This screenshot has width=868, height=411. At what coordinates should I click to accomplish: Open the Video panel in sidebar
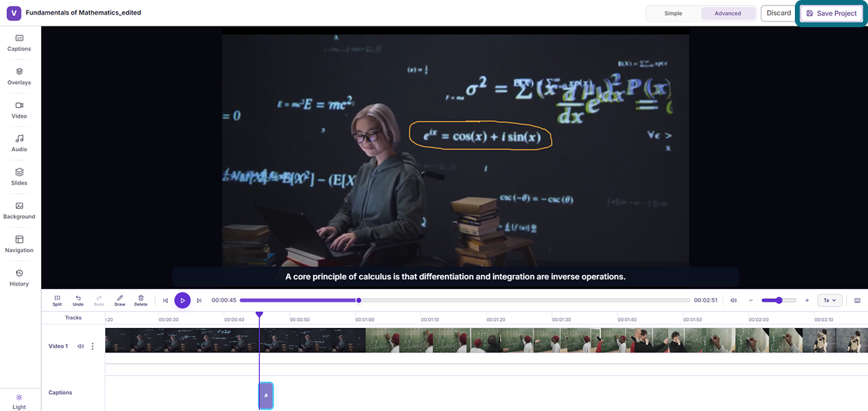tap(19, 109)
